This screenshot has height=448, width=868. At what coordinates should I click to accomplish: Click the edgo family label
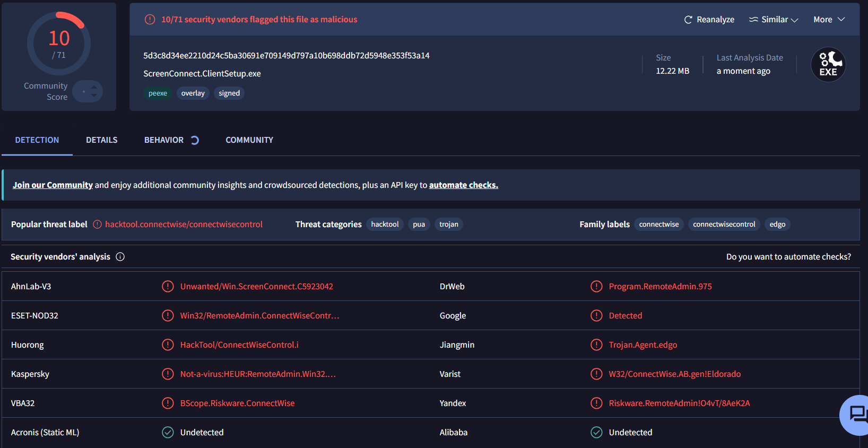click(x=777, y=225)
